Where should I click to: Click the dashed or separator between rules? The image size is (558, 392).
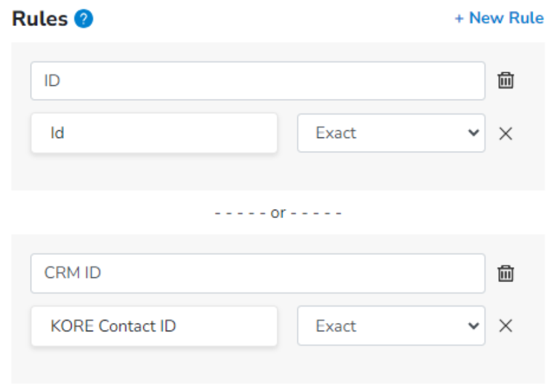click(278, 213)
